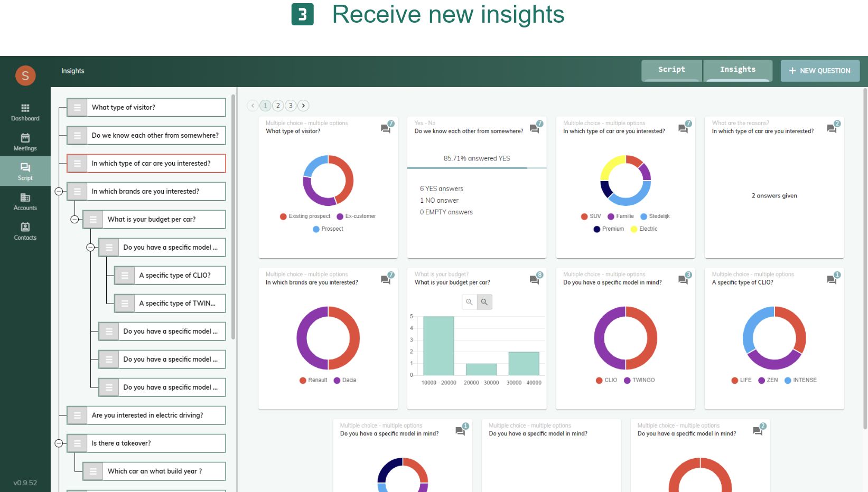Open Contacts in the sidebar
Screen dimensions: 868x492
tap(25, 231)
